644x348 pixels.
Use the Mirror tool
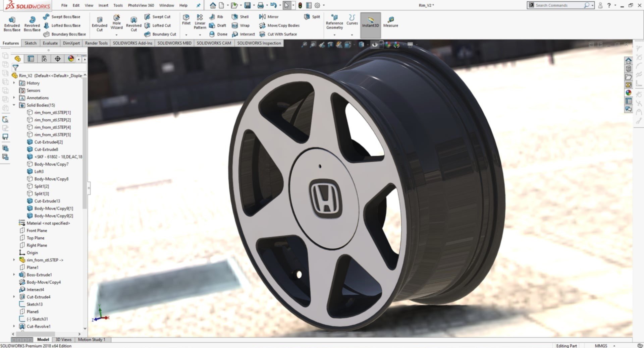[x=269, y=17]
